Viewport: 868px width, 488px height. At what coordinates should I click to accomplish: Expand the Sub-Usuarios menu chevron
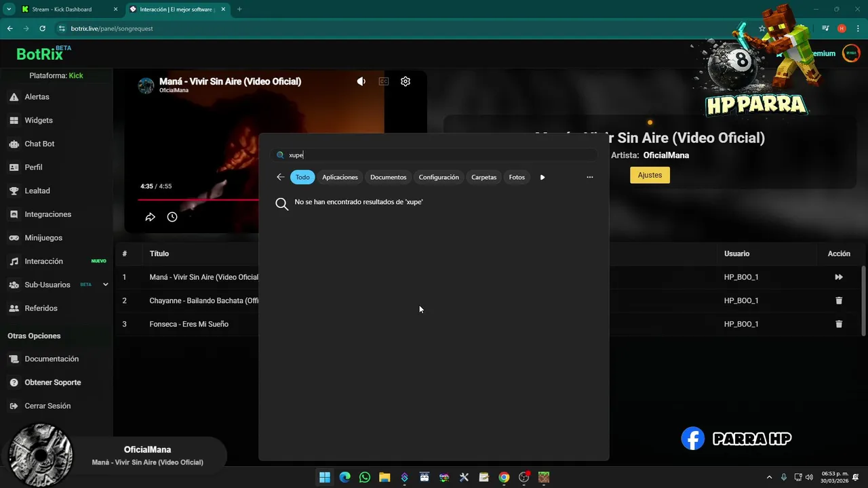click(105, 285)
